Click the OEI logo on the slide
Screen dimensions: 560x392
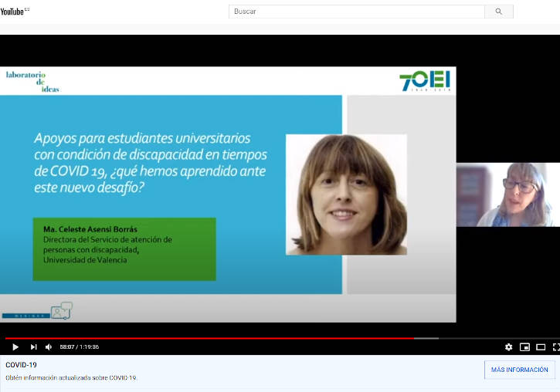tap(424, 81)
